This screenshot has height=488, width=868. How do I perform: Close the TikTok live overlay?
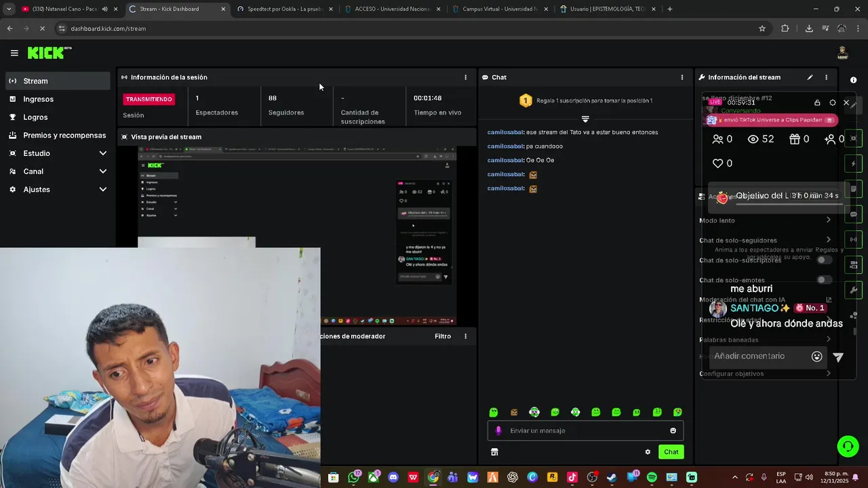click(x=846, y=103)
